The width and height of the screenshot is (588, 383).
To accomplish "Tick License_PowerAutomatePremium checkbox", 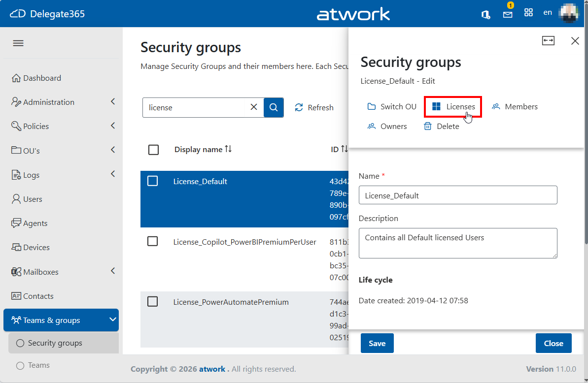I will coord(153,301).
